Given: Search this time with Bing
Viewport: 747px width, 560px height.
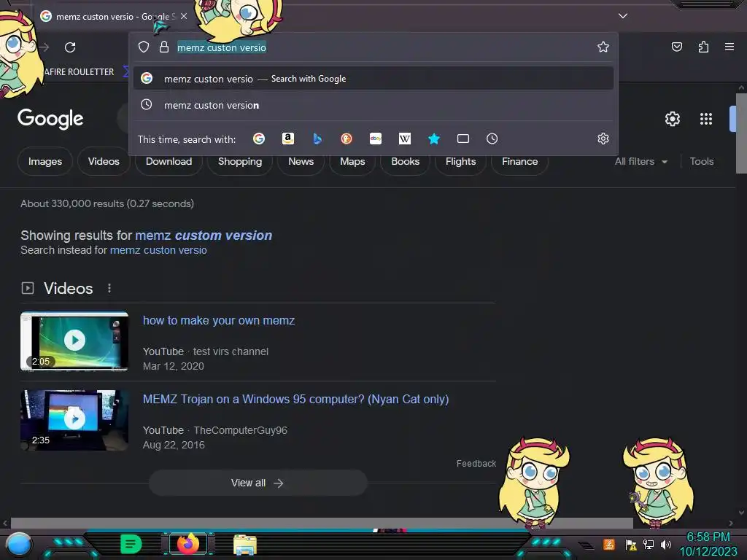Looking at the screenshot, I should pos(317,139).
